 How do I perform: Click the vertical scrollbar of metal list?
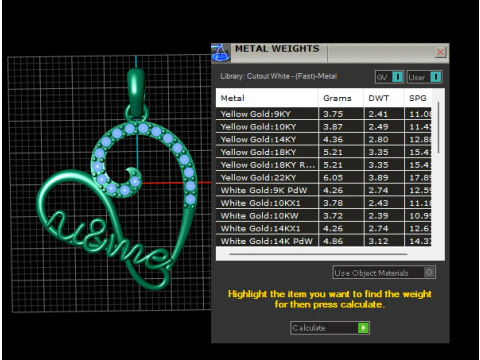point(438,128)
